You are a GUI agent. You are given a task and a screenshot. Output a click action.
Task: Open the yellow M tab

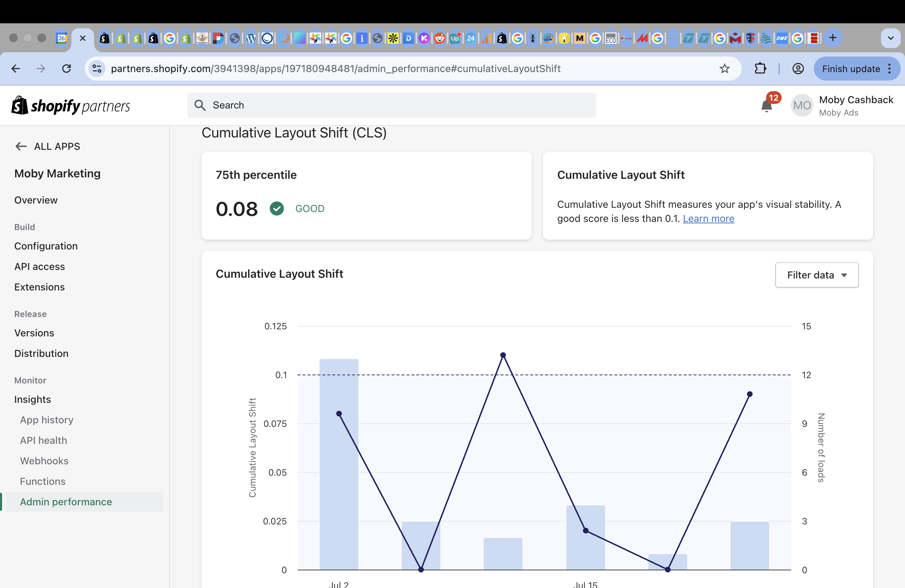tap(579, 38)
